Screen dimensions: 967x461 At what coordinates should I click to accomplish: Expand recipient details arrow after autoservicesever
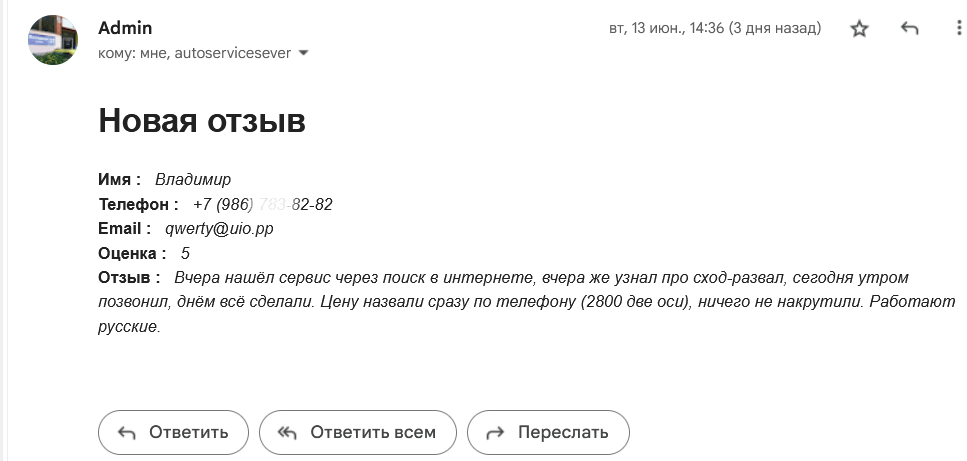(303, 53)
